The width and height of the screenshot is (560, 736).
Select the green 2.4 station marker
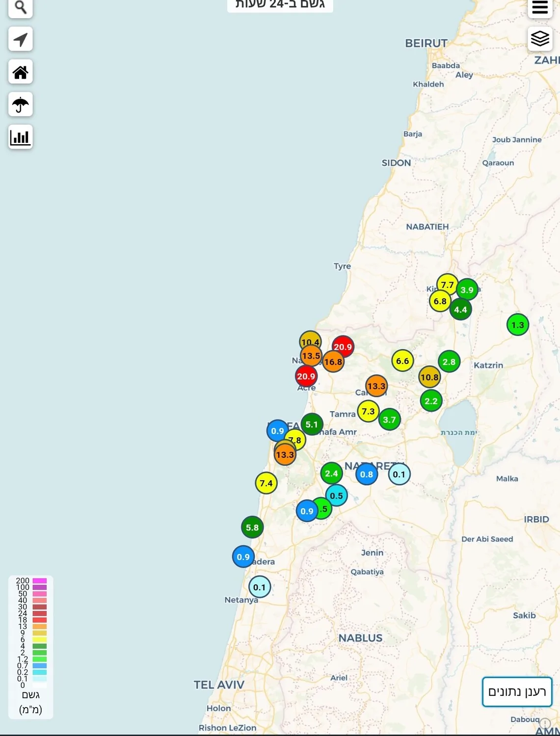(331, 473)
